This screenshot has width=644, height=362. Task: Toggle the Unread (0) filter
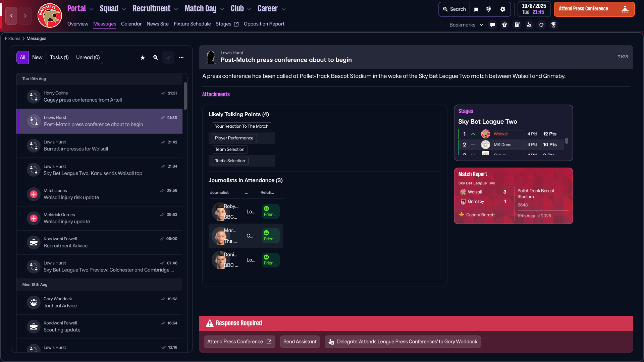pyautogui.click(x=88, y=58)
